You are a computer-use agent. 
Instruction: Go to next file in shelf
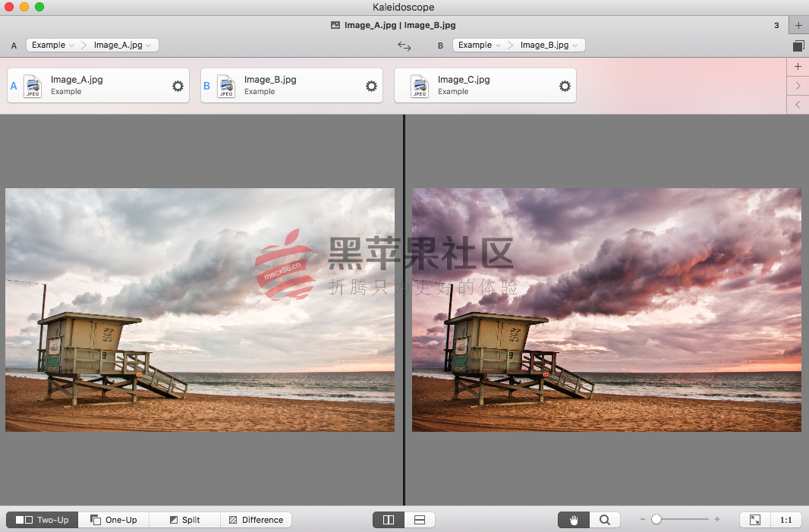(798, 86)
